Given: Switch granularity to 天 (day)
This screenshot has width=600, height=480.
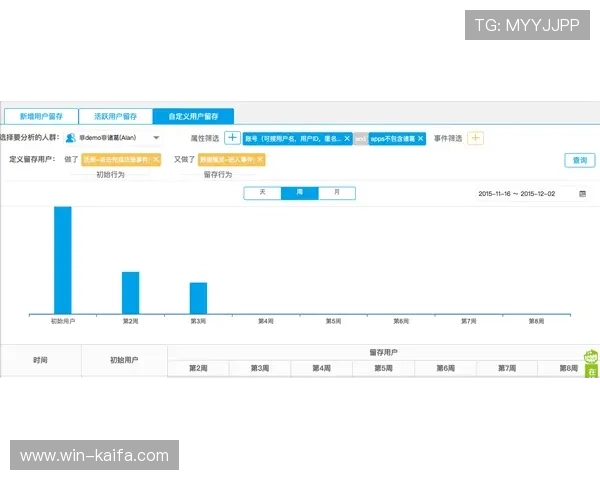Looking at the screenshot, I should pos(262,193).
